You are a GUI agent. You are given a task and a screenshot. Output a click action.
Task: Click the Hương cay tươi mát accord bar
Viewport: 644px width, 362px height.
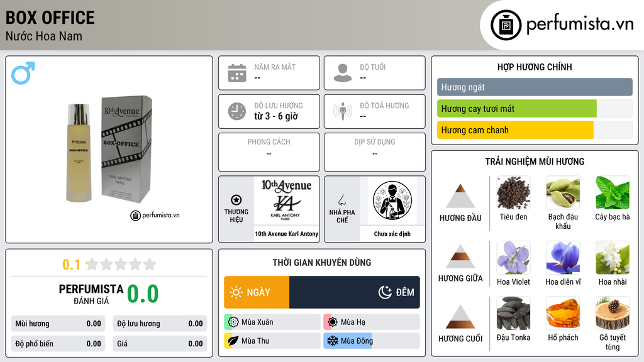pyautogui.click(x=535, y=108)
